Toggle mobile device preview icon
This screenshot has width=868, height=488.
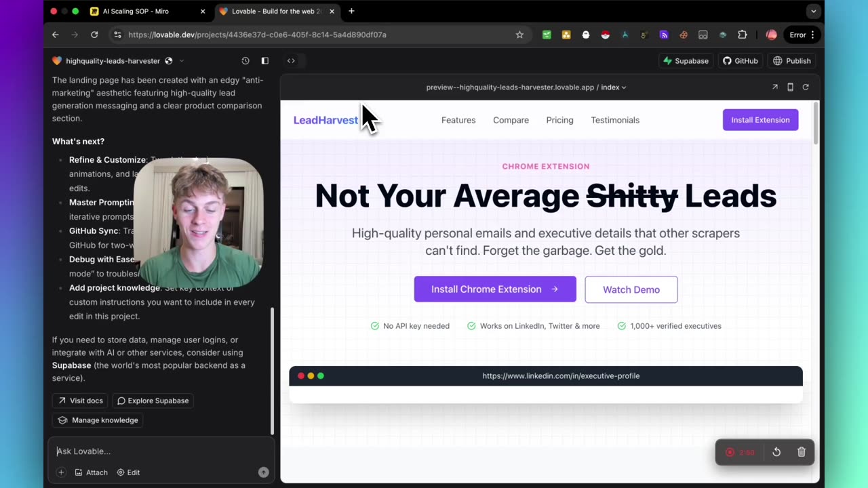tap(790, 87)
